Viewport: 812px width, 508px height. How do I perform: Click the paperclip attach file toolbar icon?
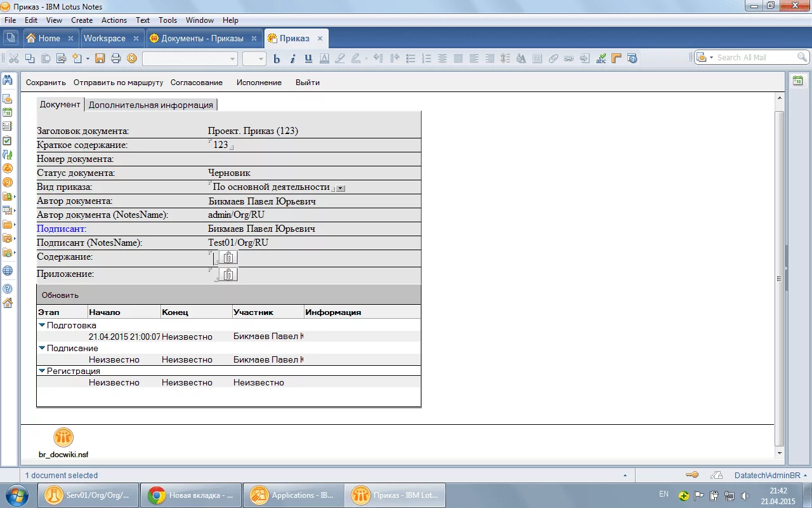coord(553,58)
